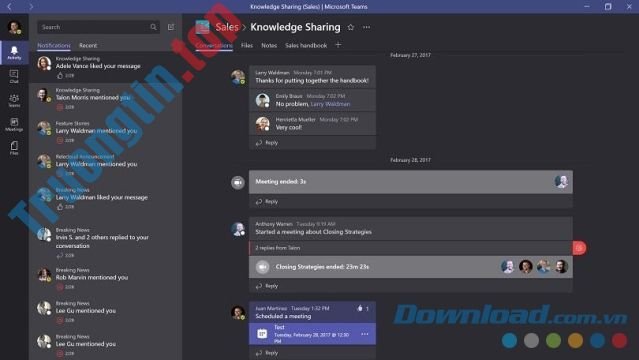Screen dimensions: 639x360
Task: Click the Meeting ended video icon
Action: point(238,182)
